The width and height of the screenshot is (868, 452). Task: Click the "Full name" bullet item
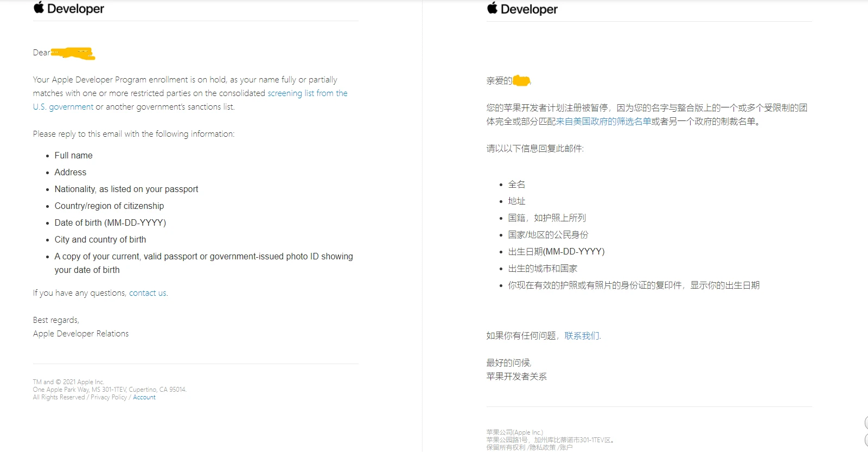click(x=73, y=156)
